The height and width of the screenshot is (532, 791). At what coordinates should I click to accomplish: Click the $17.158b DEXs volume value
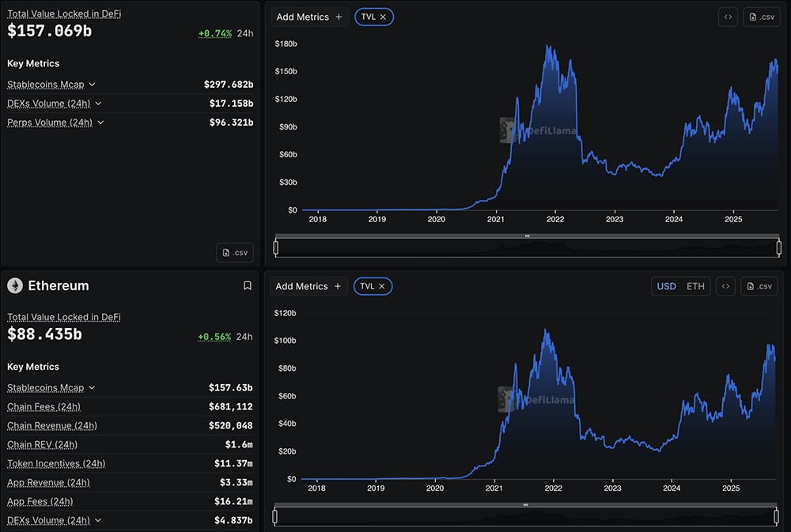232,104
